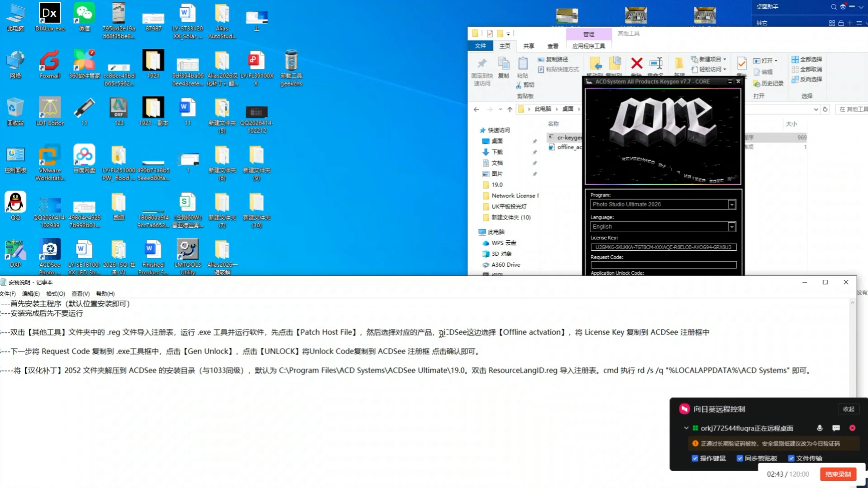This screenshot has height=488, width=868.
Task: Select the QQ penguin desktop icon
Action: [x=15, y=206]
